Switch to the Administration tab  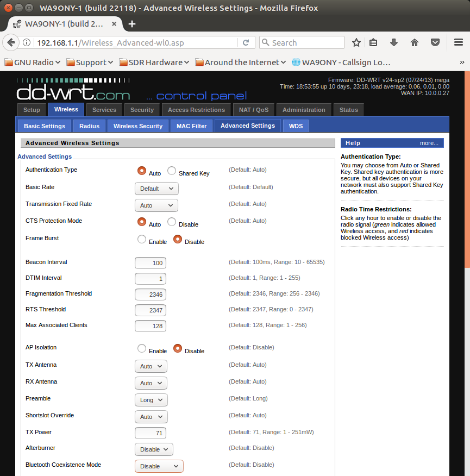pos(303,110)
